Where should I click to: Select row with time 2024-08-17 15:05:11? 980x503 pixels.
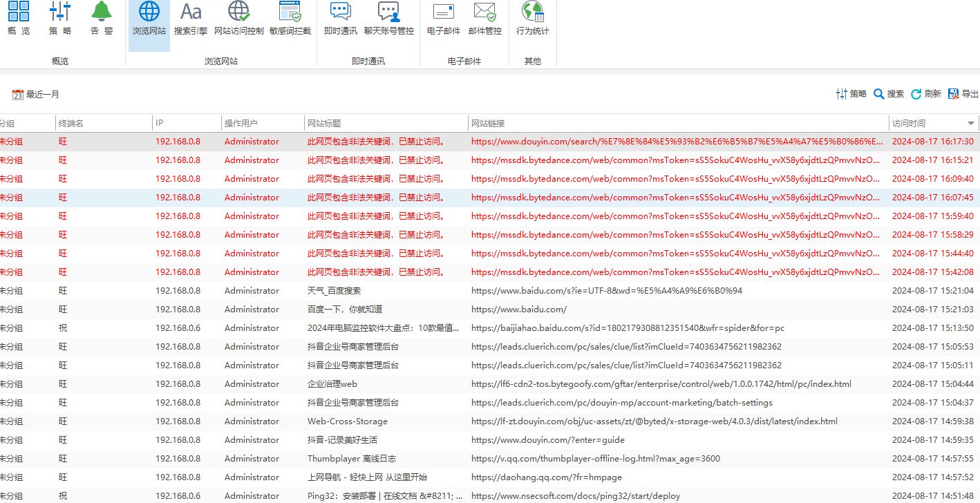tap(490, 366)
